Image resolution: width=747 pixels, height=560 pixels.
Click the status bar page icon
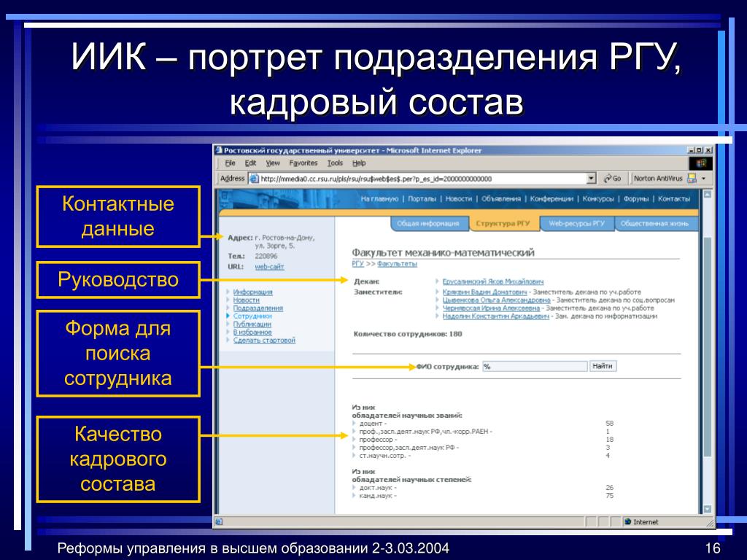[x=219, y=522]
